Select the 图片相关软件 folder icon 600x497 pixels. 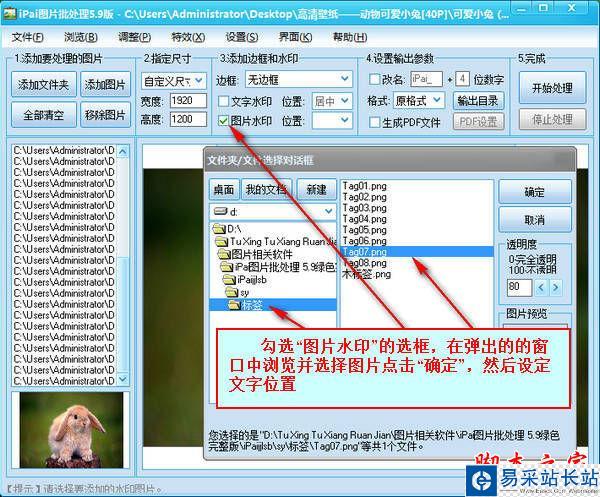pyautogui.click(x=224, y=254)
